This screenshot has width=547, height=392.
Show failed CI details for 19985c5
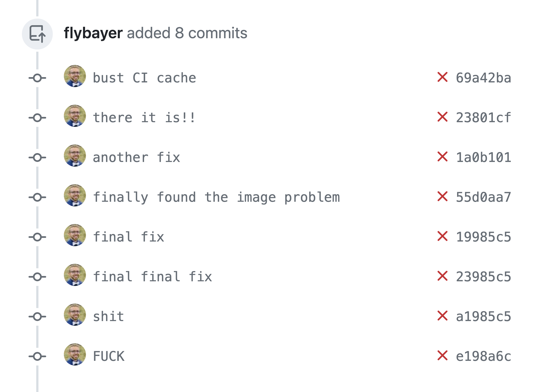point(442,236)
